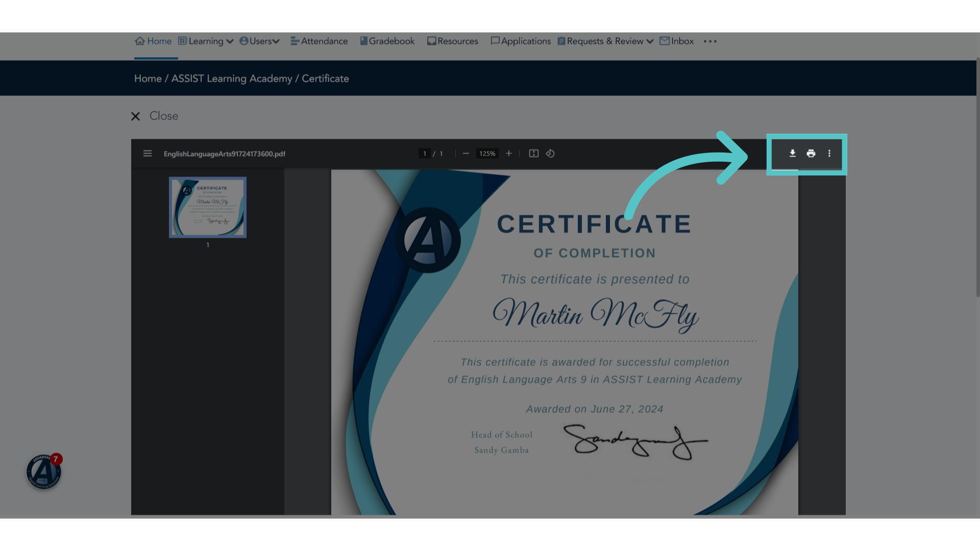
Task: Show more navigation items ellipsis
Action: click(x=710, y=41)
